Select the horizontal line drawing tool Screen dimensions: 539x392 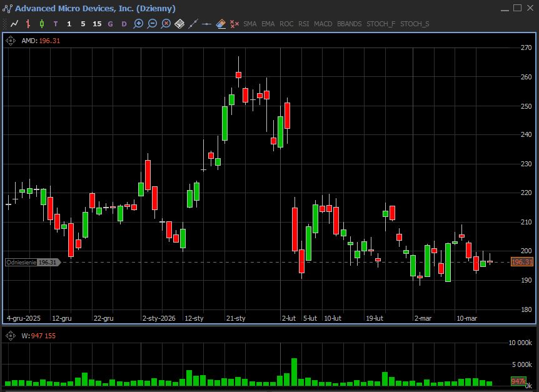pyautogui.click(x=207, y=24)
